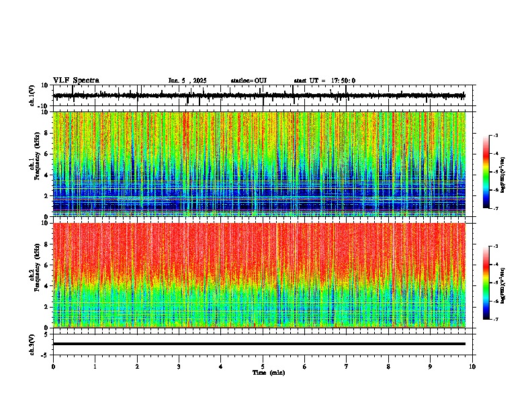
Task: Click the '6' tick on the time axis
Action: 305,367
